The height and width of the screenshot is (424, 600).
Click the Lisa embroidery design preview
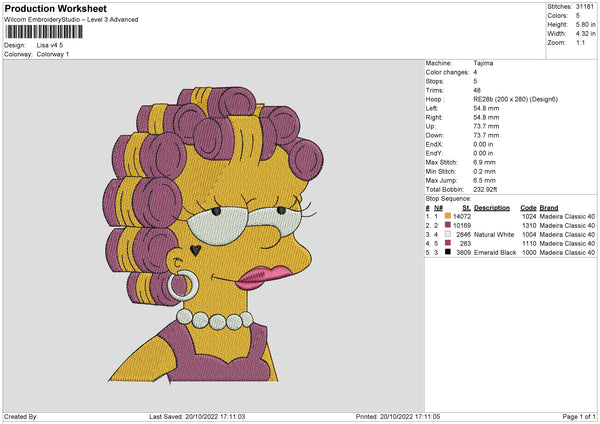coord(213,234)
